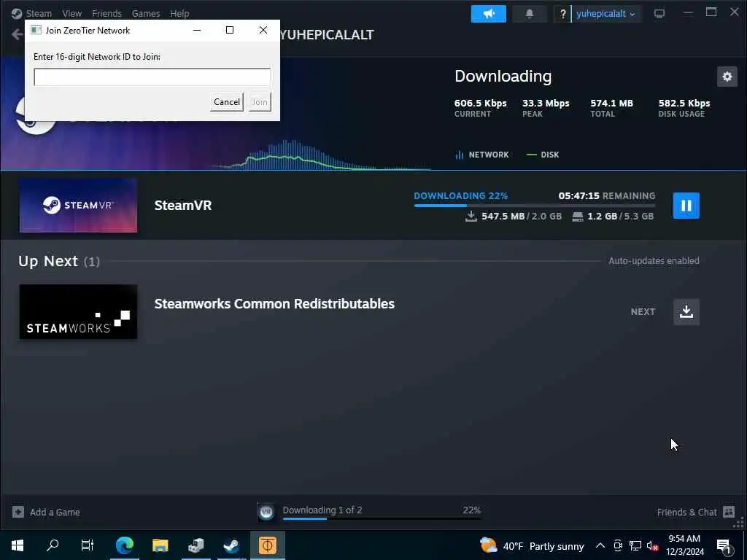747x560 pixels.
Task: Pause the SteamVR download
Action: [x=686, y=206]
